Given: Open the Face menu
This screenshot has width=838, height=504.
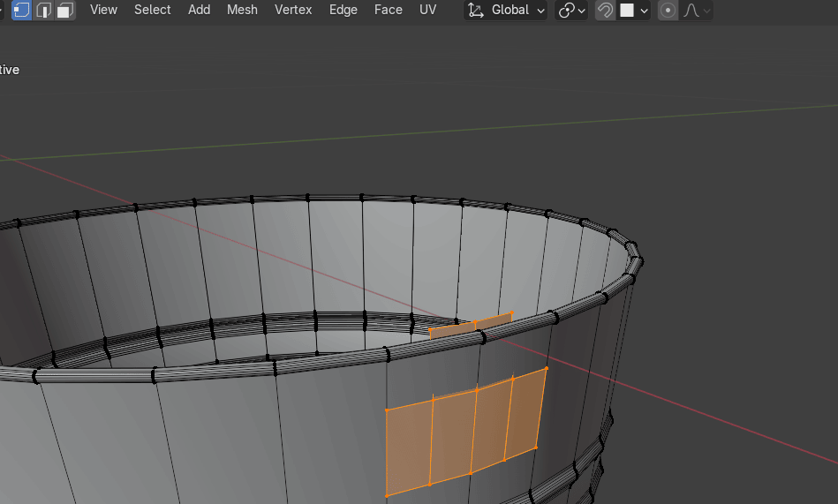Looking at the screenshot, I should pos(389,10).
